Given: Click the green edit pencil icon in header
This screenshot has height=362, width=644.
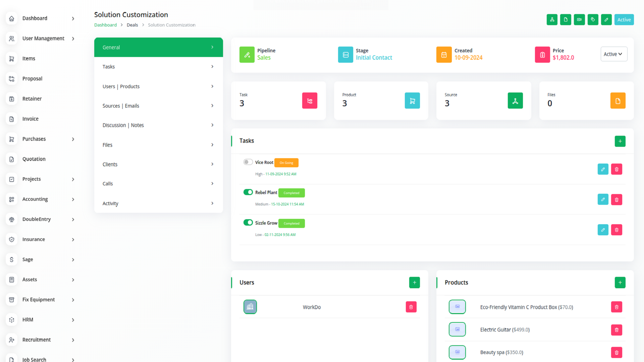Looking at the screenshot, I should [606, 20].
